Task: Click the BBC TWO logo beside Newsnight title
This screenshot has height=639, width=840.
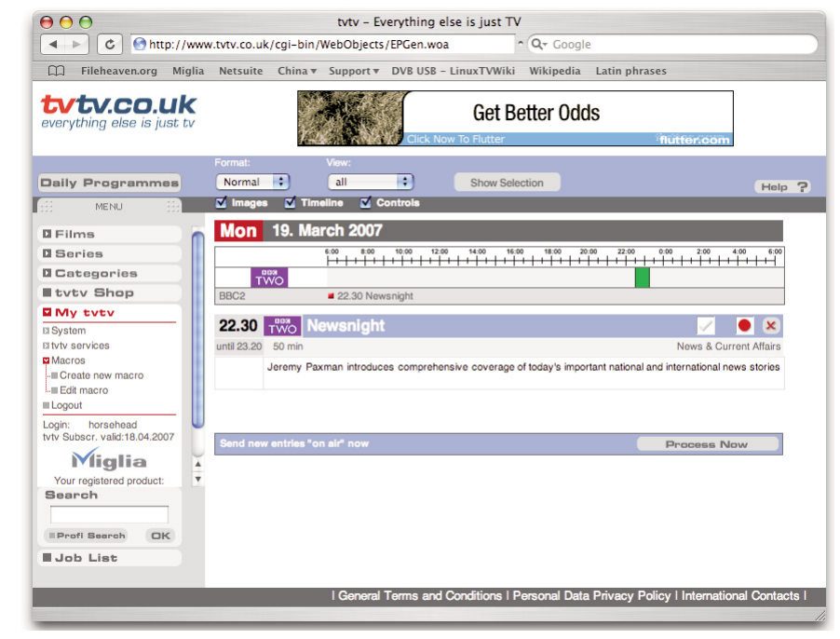Action: (282, 326)
